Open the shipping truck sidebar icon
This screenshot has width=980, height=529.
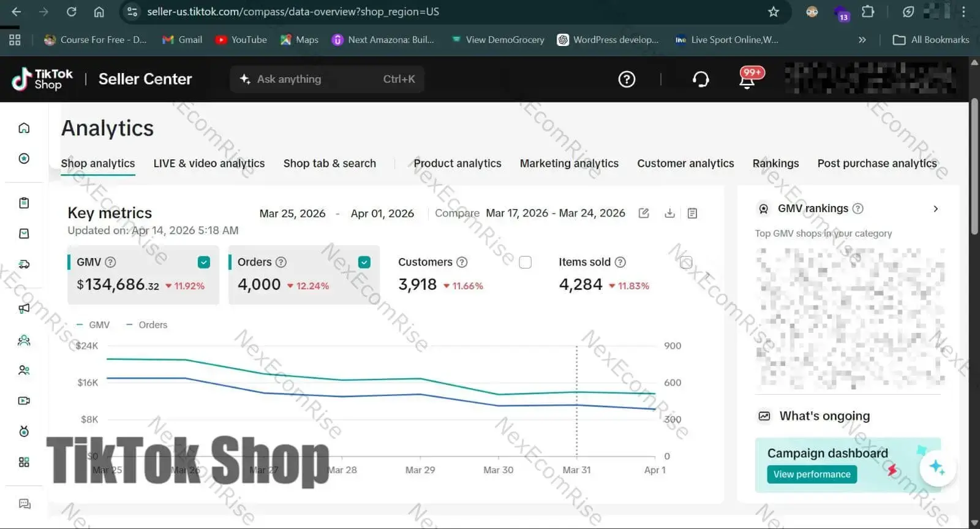(24, 264)
